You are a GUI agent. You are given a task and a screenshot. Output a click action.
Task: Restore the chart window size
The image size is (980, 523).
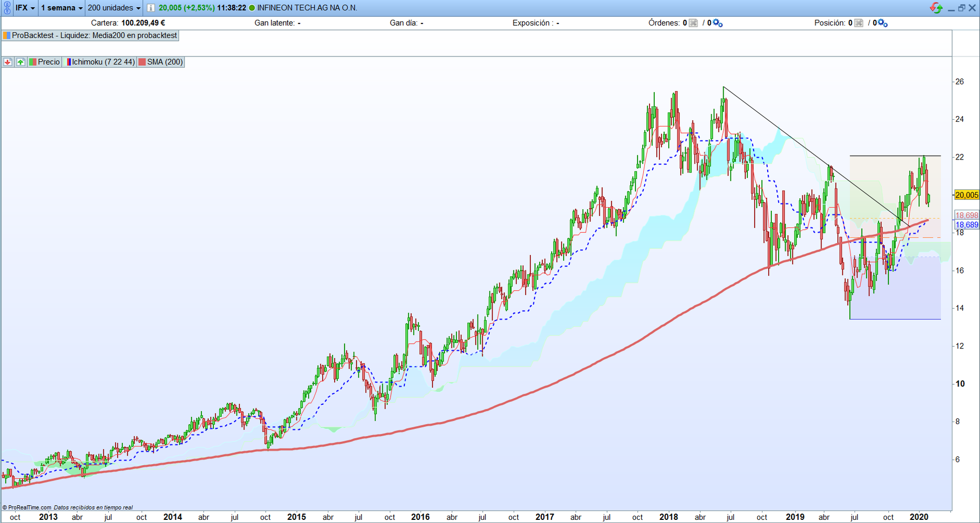point(961,8)
